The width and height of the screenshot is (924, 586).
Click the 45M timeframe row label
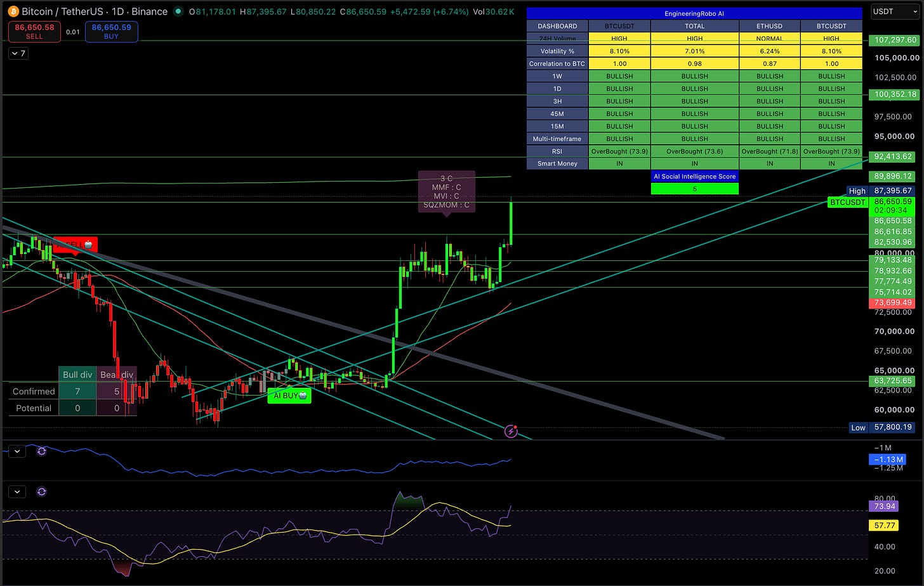click(557, 114)
